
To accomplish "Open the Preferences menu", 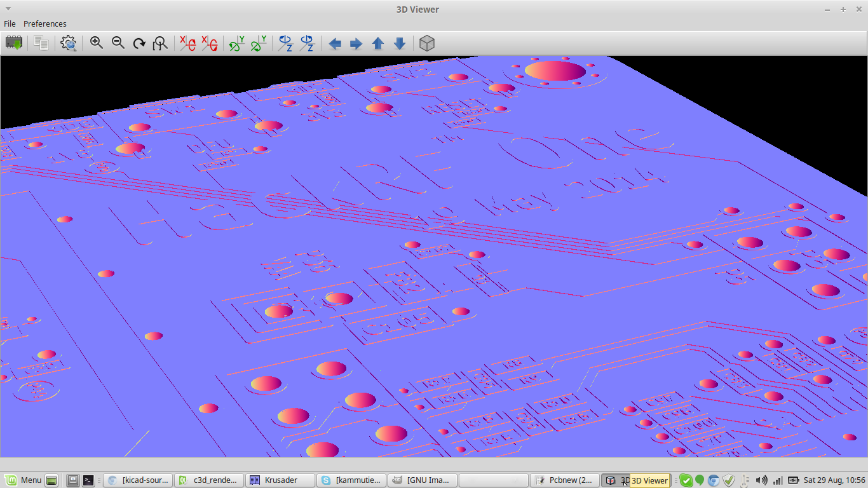I will click(44, 24).
